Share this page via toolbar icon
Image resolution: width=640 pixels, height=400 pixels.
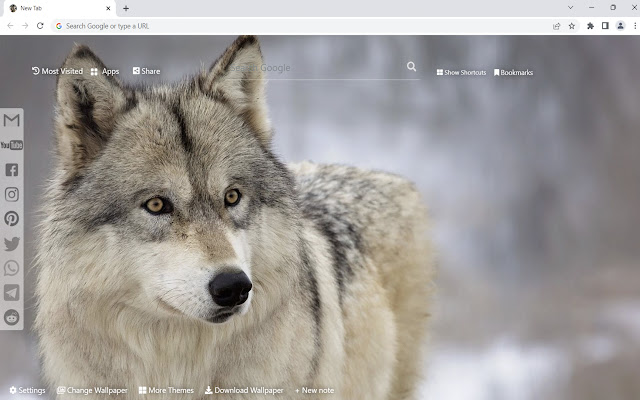556,26
